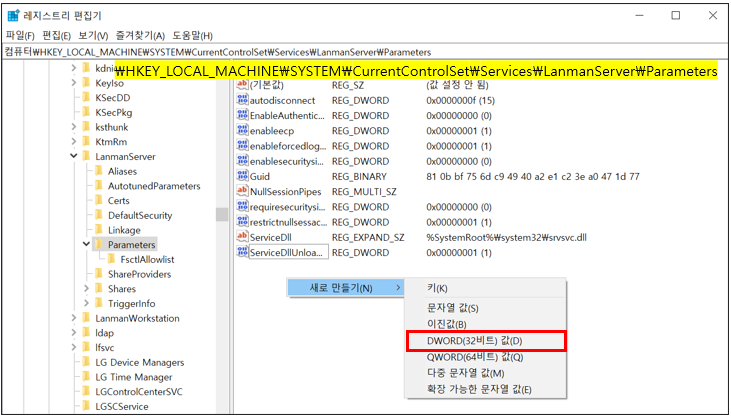Choose 확장 가능한 문자열 값(E) entry
This screenshot has width=731, height=418.
click(x=486, y=389)
